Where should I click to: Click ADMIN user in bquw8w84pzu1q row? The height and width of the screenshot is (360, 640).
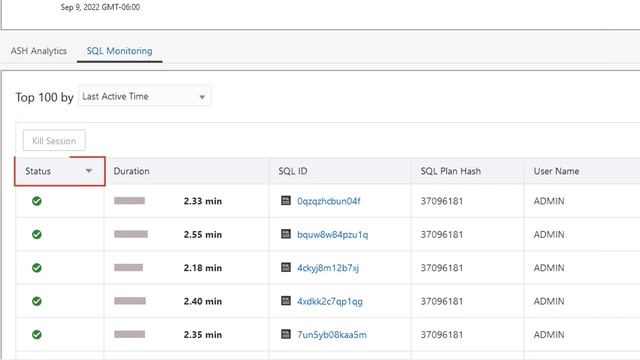click(549, 235)
